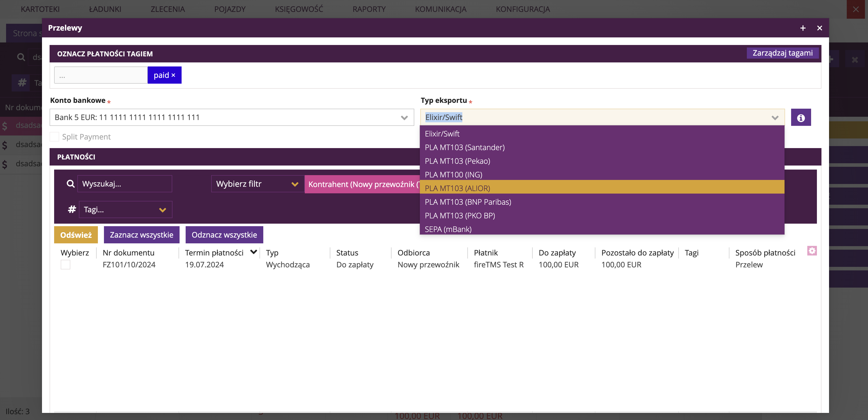Toggle sort arrow on Termin płatności column
This screenshot has width=868, height=420.
[x=254, y=252]
